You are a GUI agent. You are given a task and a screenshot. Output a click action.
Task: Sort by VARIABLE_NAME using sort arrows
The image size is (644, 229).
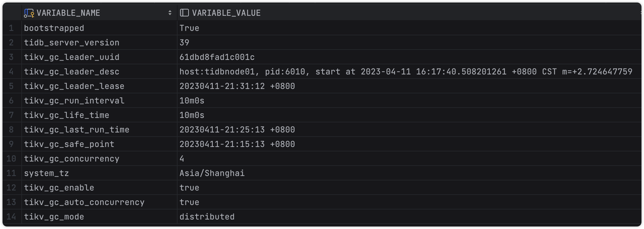pyautogui.click(x=170, y=13)
